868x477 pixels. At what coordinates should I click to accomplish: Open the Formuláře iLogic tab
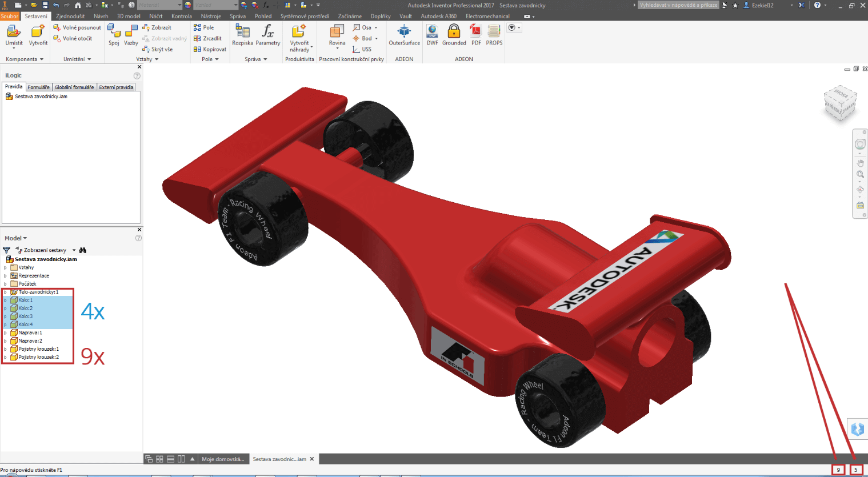[39, 87]
